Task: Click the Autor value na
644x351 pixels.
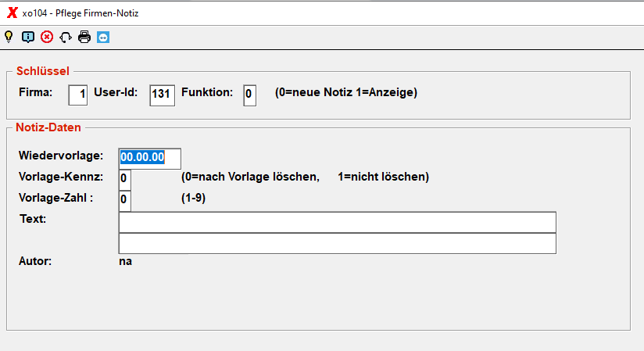Action: point(125,261)
